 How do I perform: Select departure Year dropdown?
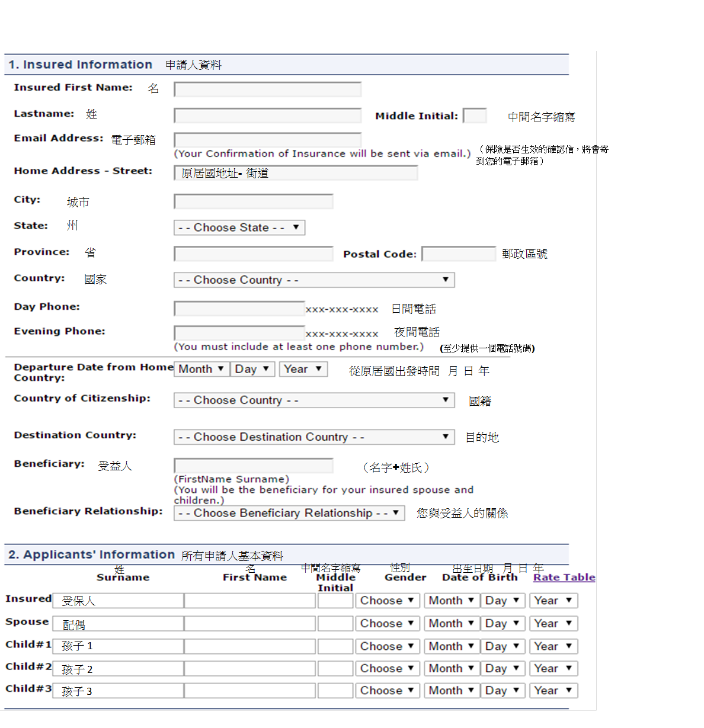[x=303, y=369]
